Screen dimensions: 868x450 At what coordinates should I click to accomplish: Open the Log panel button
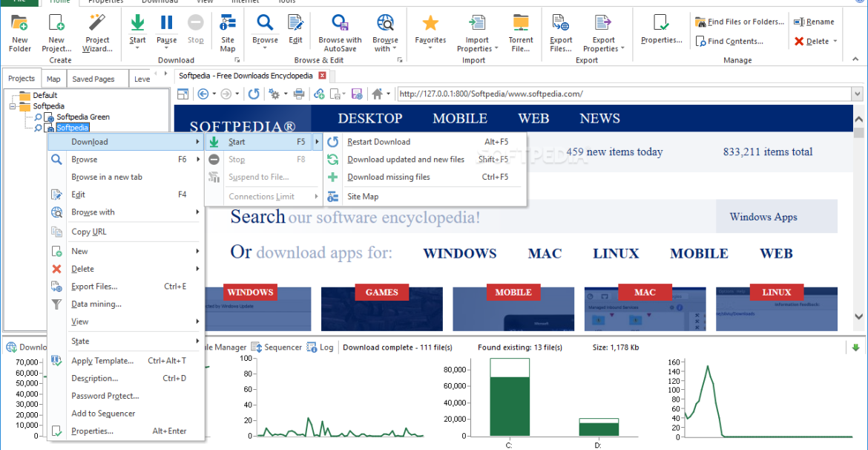[x=320, y=348]
